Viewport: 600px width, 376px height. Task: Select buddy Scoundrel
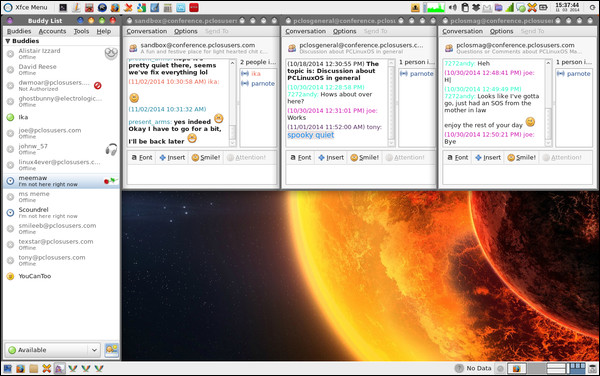(x=61, y=212)
